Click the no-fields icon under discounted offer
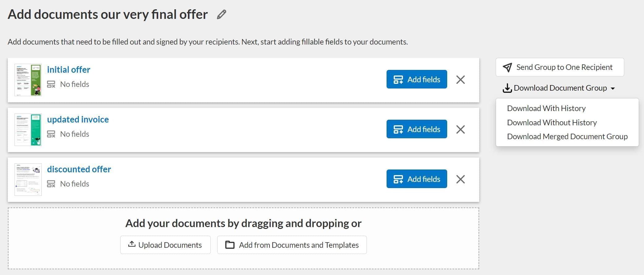 point(51,184)
